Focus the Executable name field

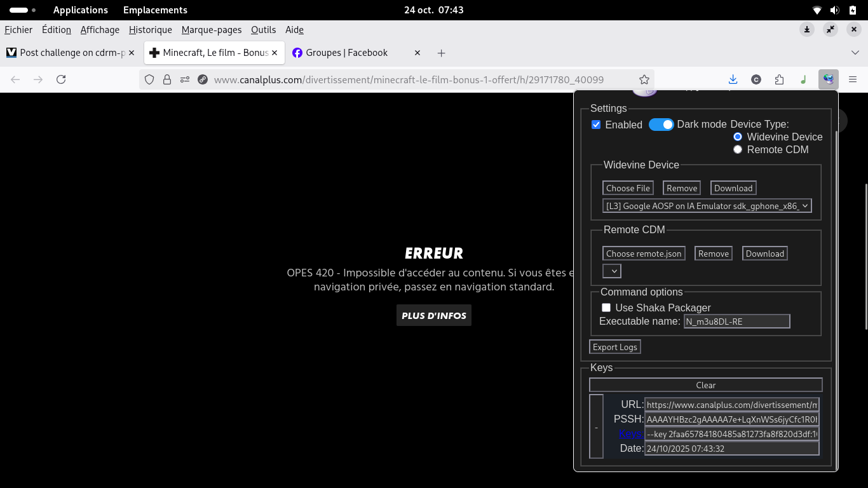(737, 322)
